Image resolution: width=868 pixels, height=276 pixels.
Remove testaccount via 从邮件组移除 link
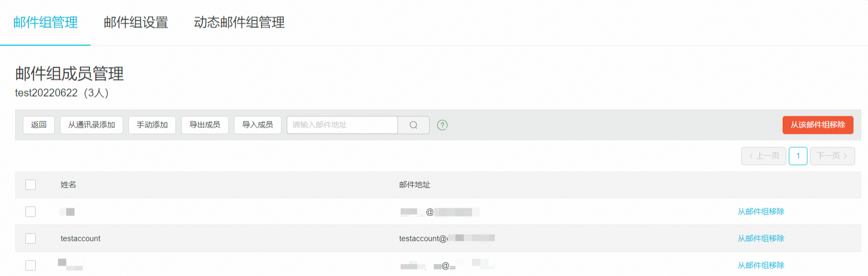tap(761, 238)
